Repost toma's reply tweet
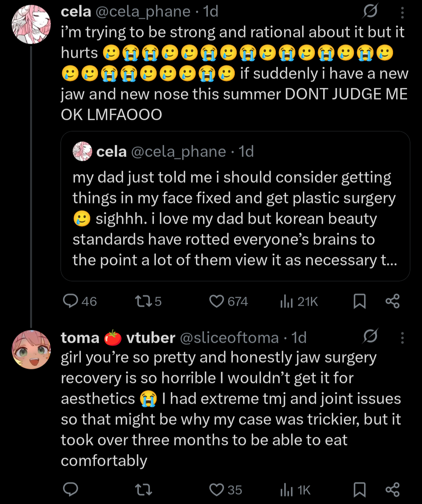Viewport: 422px width, 504px height. 143,490
